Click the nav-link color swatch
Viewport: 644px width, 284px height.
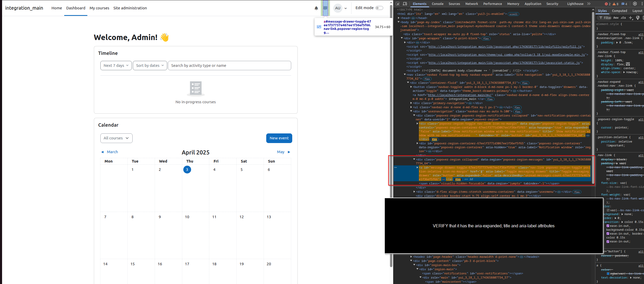[608, 210]
